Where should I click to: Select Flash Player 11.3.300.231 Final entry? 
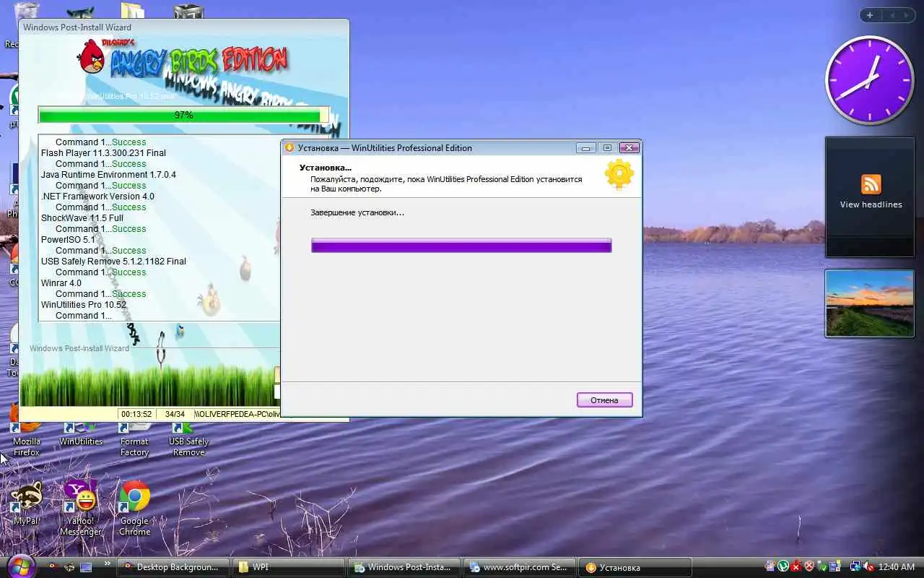pos(103,153)
